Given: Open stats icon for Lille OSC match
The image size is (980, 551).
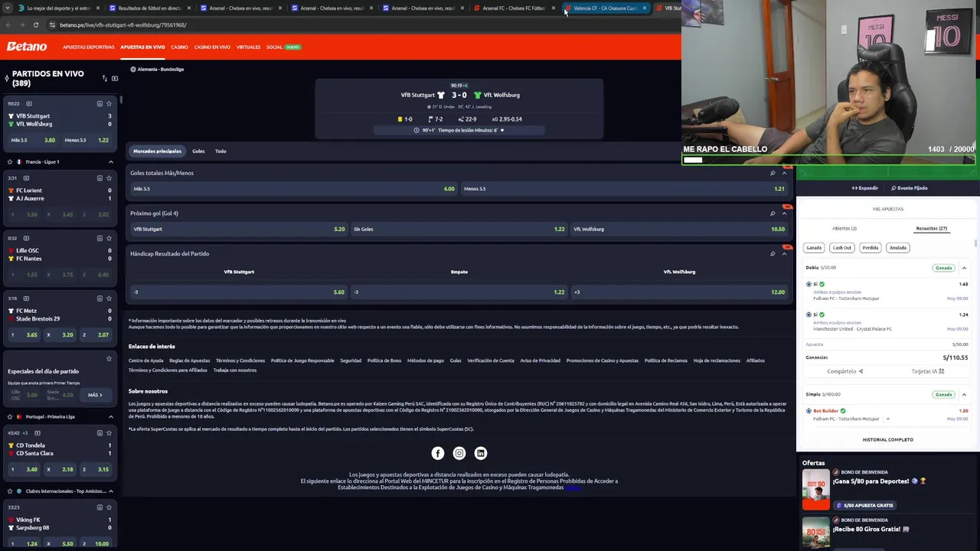Looking at the screenshot, I should click(100, 238).
